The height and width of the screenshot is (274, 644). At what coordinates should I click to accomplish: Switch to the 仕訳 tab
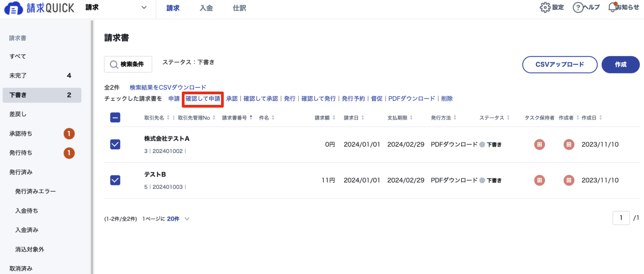click(239, 8)
